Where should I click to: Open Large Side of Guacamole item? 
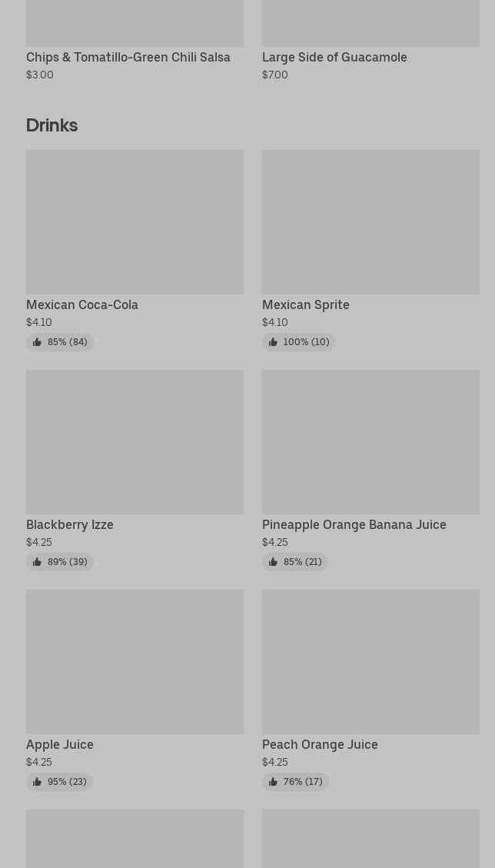tap(334, 57)
